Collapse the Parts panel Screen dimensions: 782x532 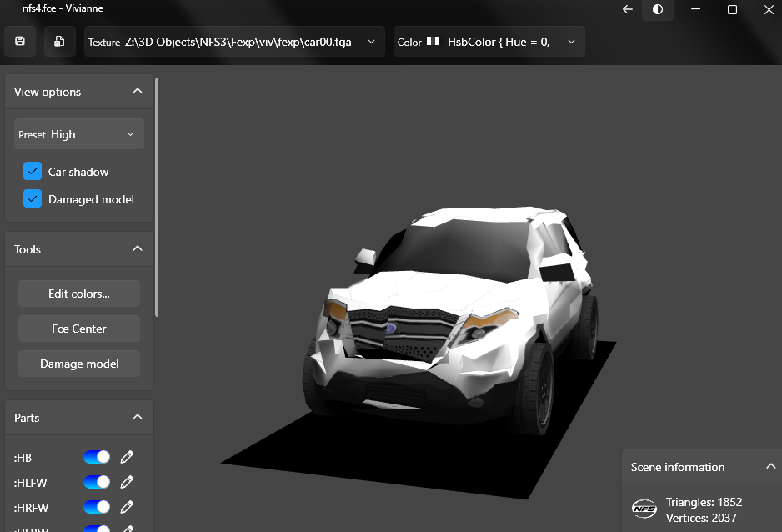click(x=138, y=417)
